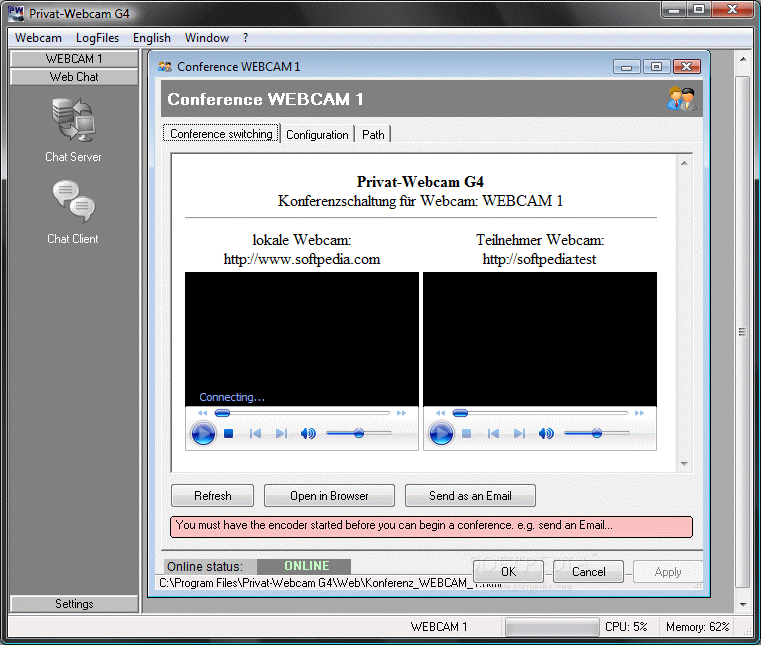Click fast-forward arrows in lokale Webcam player
This screenshot has width=761, height=645.
tap(401, 413)
